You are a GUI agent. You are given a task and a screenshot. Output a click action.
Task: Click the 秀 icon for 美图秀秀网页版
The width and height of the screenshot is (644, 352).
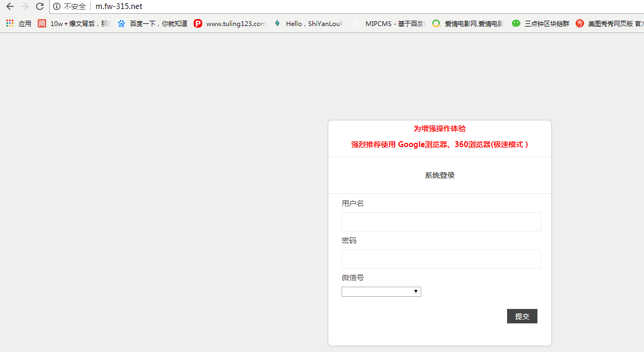click(580, 23)
